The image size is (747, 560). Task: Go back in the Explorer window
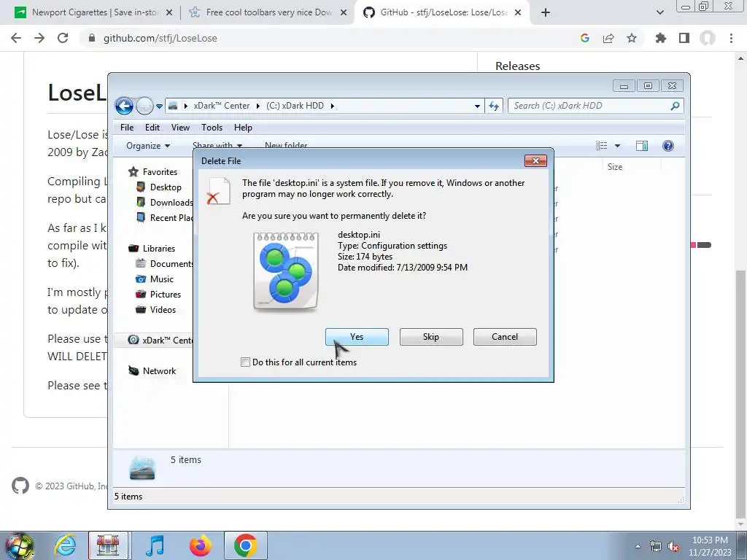coord(124,106)
